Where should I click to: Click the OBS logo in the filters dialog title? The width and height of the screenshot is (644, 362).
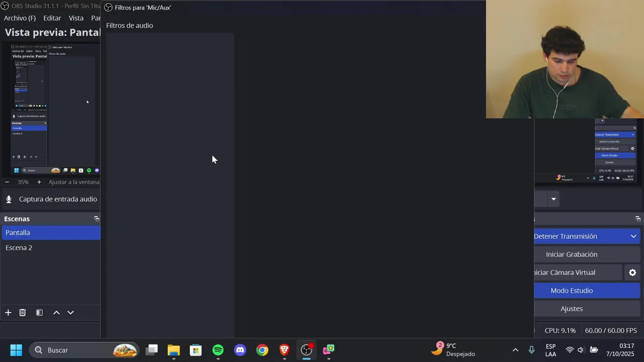(x=108, y=8)
